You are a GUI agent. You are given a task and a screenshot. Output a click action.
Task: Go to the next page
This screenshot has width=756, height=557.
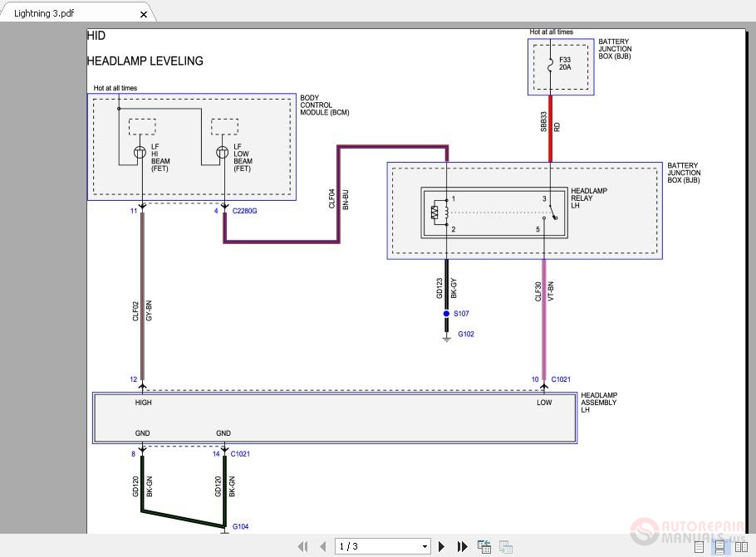click(x=441, y=546)
